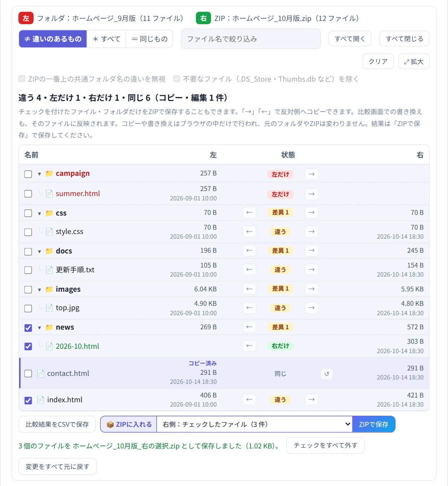Show only differing items tab

click(x=53, y=39)
